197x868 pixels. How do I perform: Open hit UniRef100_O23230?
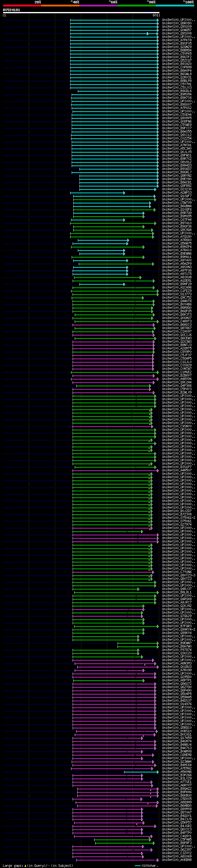(177, 189)
